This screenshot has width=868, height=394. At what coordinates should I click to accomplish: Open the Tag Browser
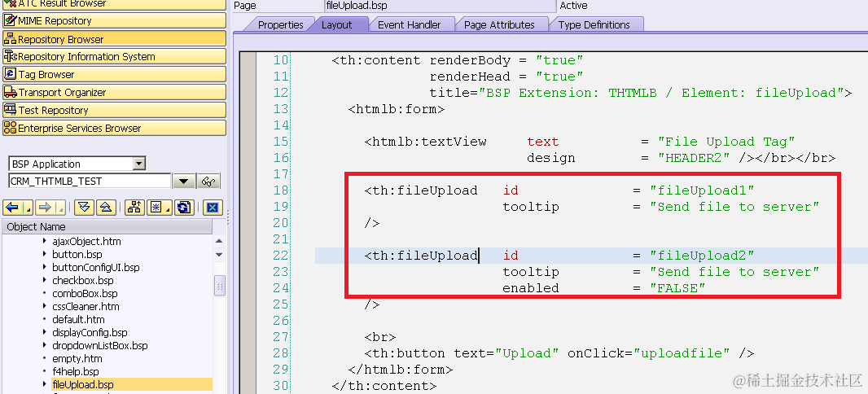114,74
